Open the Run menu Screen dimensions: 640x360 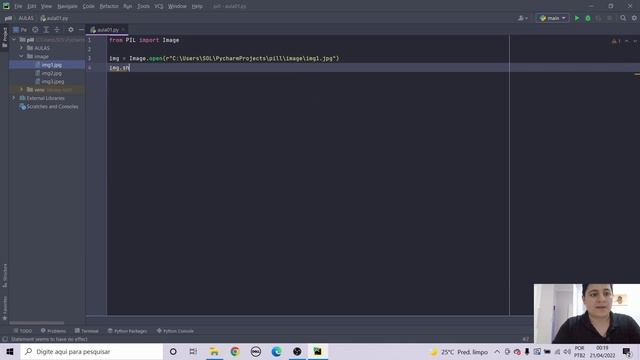[127, 6]
